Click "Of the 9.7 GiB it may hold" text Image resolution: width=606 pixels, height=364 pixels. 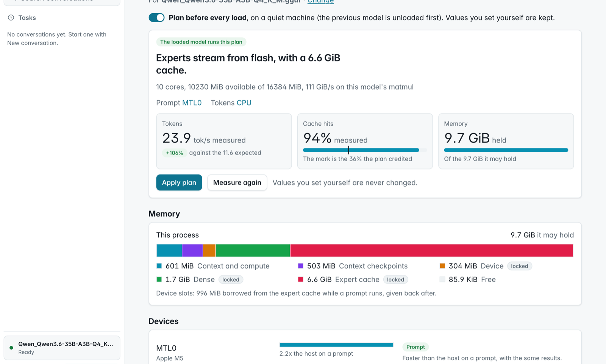(480, 159)
